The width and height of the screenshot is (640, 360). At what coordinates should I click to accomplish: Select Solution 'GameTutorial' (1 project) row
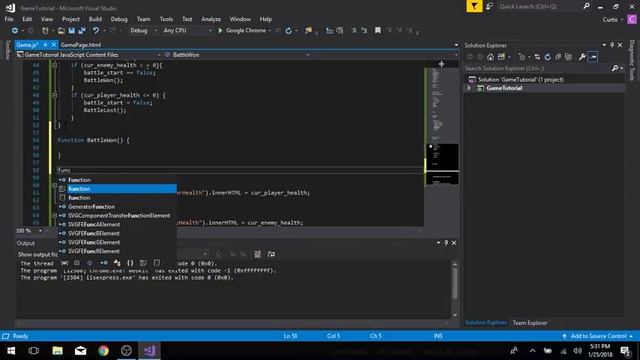(x=520, y=80)
